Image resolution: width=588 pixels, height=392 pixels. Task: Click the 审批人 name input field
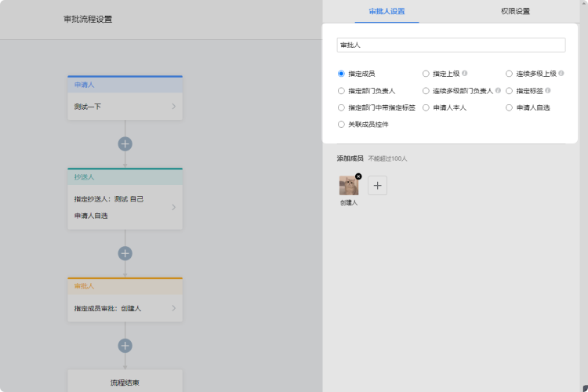click(451, 45)
